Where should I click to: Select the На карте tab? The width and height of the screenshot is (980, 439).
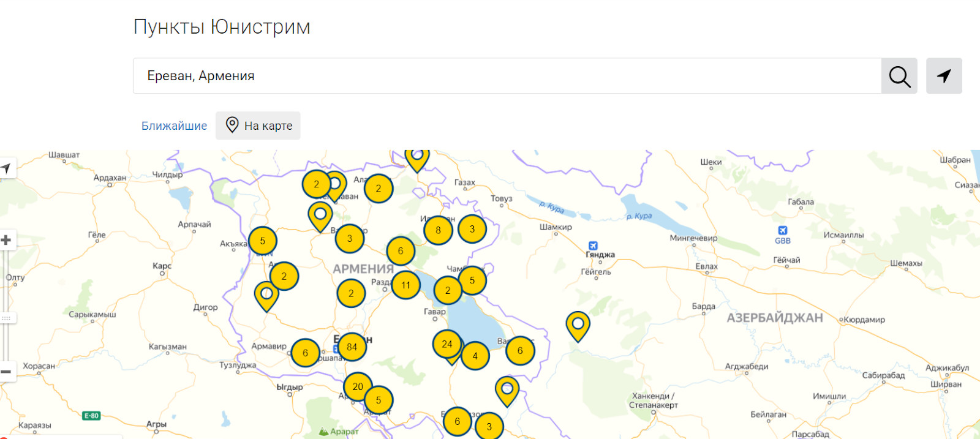258,126
